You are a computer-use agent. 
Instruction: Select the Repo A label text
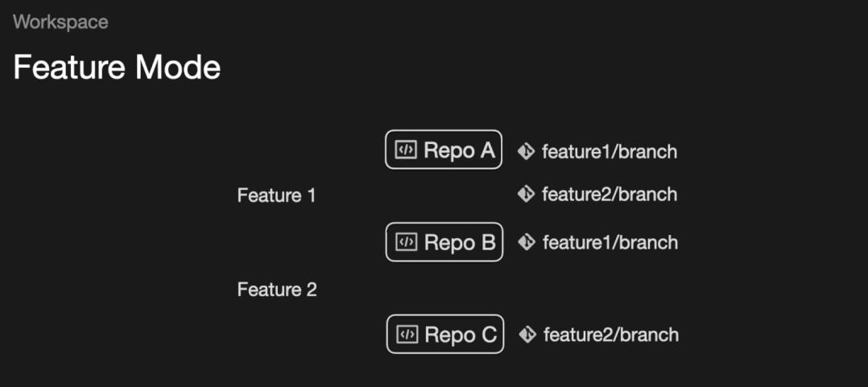click(459, 150)
